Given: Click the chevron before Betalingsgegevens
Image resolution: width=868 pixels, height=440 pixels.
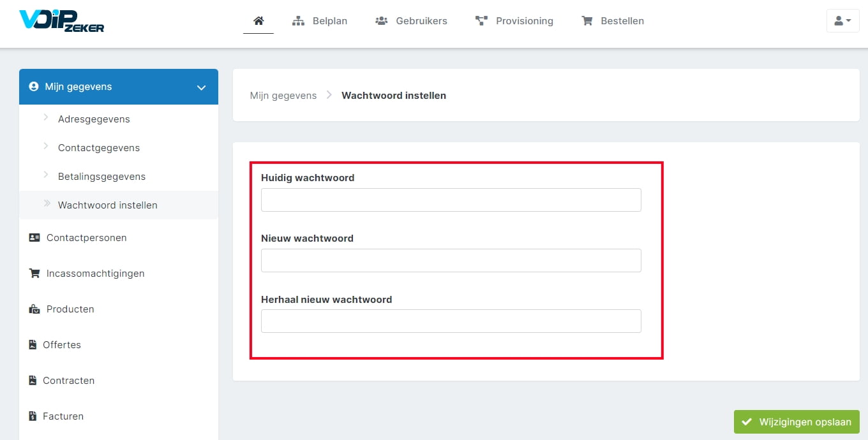Looking at the screenshot, I should point(46,175).
